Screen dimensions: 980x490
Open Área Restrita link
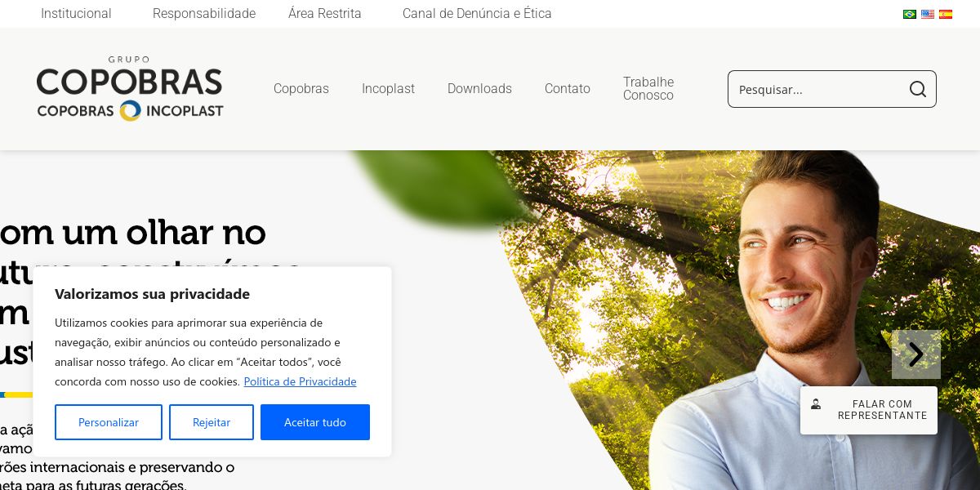click(325, 13)
